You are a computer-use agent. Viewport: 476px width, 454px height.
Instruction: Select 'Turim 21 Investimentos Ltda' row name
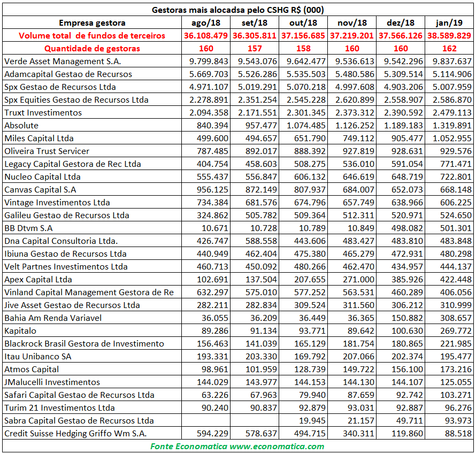click(59, 407)
